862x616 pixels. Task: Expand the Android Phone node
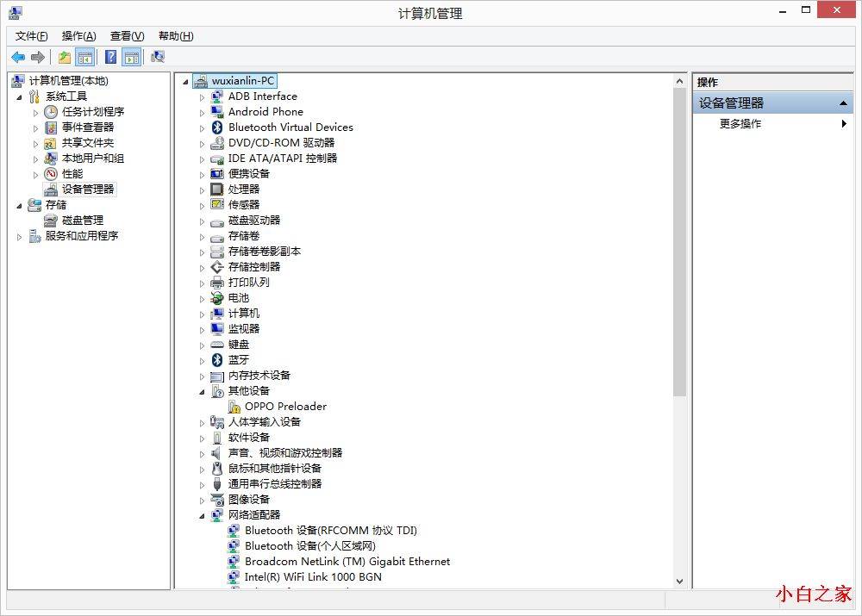(x=202, y=113)
